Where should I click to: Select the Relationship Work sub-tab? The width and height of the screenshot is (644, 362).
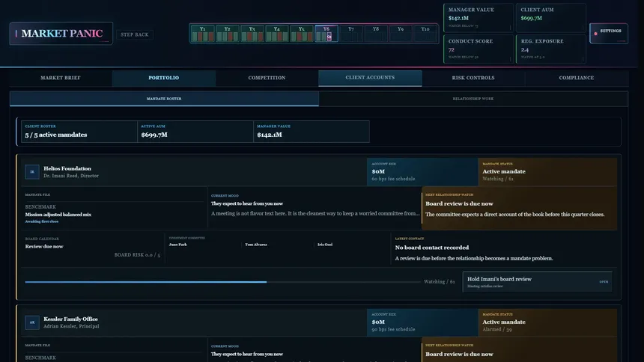click(x=473, y=99)
